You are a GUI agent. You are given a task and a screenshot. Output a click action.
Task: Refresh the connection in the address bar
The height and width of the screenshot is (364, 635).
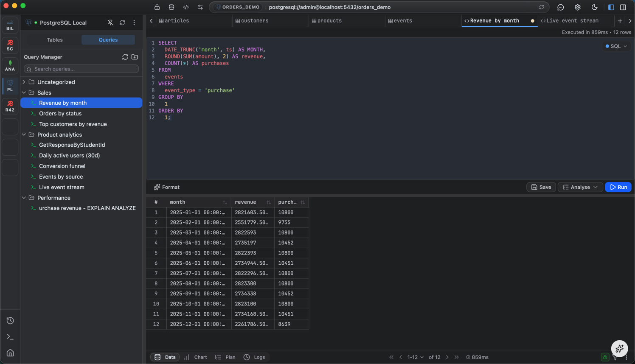542,7
